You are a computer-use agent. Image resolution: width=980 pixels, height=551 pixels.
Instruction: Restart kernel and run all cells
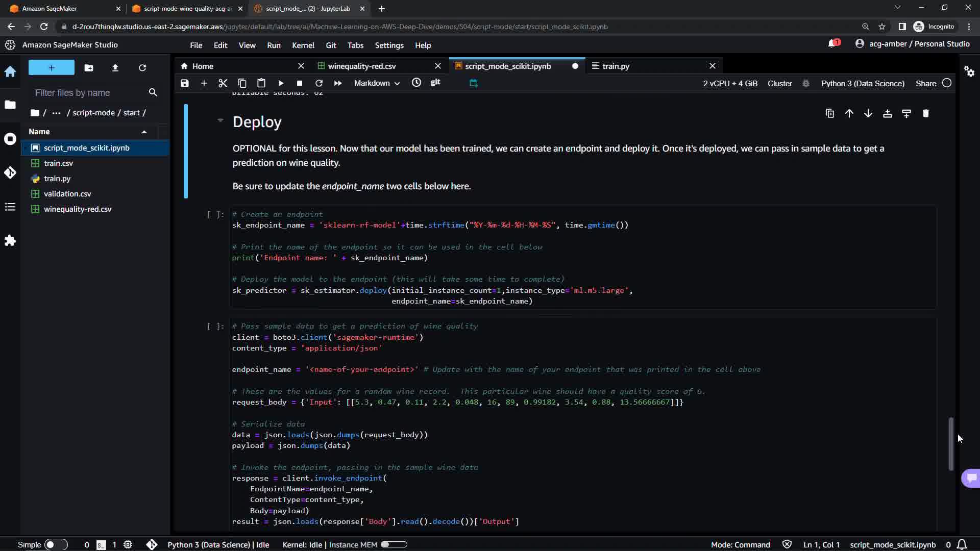tap(338, 83)
